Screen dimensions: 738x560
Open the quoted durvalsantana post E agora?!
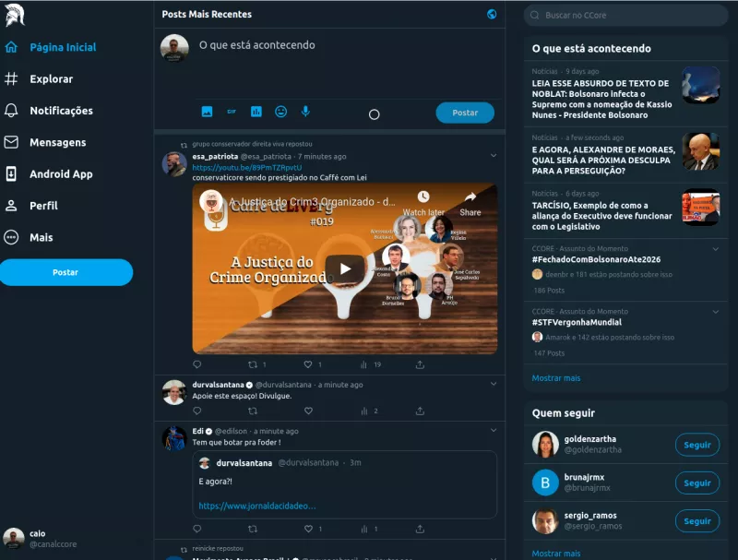pyautogui.click(x=344, y=484)
